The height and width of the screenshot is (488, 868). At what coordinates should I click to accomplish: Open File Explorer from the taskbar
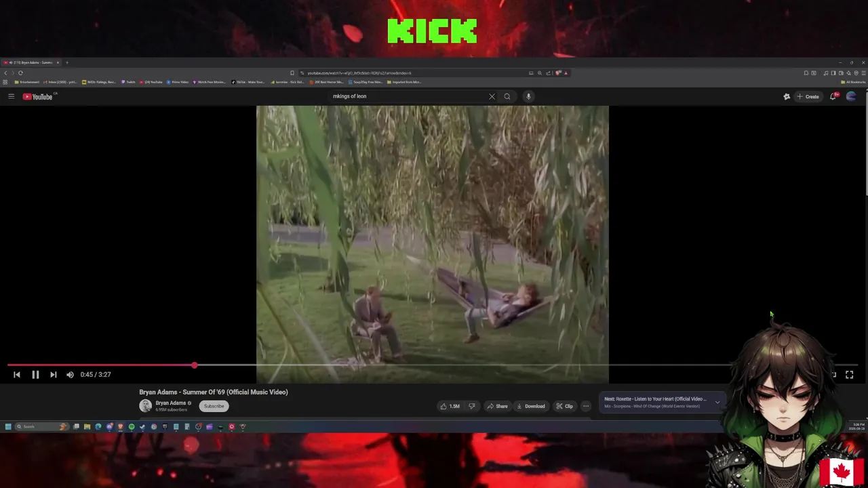(87, 426)
